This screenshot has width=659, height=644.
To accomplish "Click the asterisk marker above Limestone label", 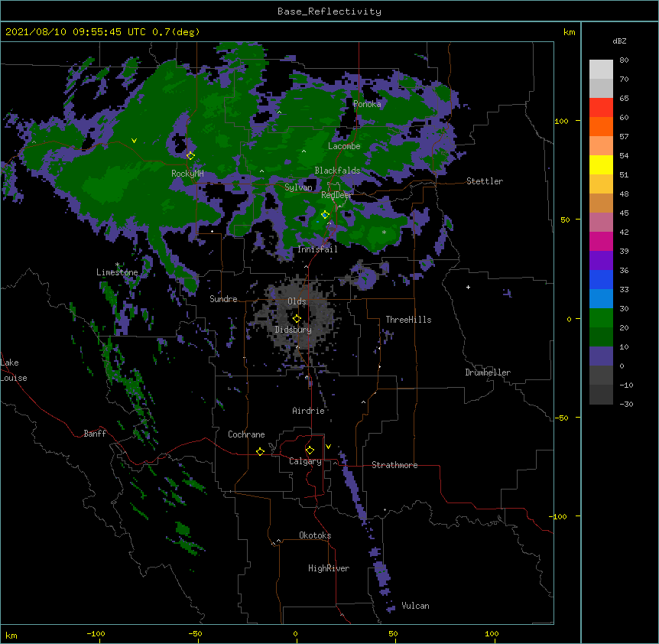I will point(117,265).
